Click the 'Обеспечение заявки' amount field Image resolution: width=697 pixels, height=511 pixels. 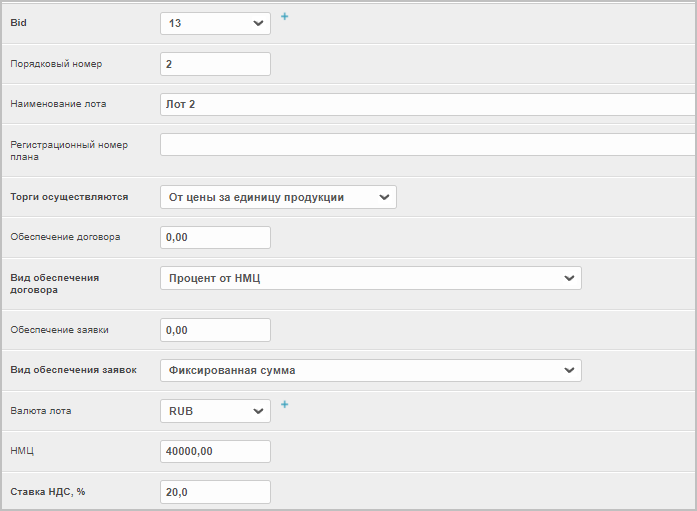click(x=215, y=330)
